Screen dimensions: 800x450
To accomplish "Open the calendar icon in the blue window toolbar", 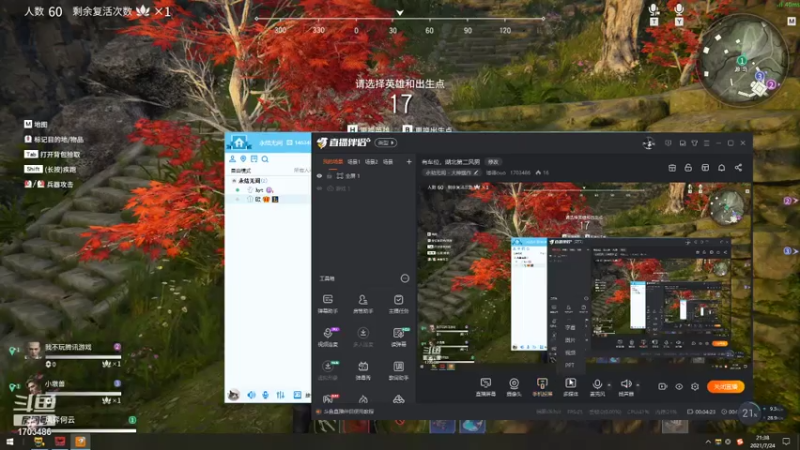I will click(254, 159).
